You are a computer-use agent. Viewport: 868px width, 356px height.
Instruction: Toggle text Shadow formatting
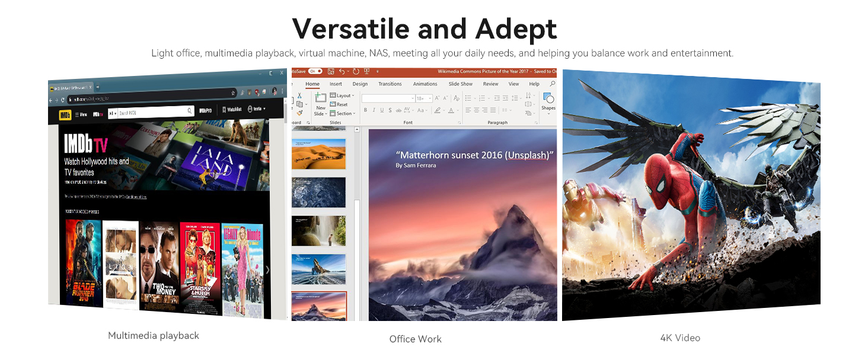coord(390,110)
